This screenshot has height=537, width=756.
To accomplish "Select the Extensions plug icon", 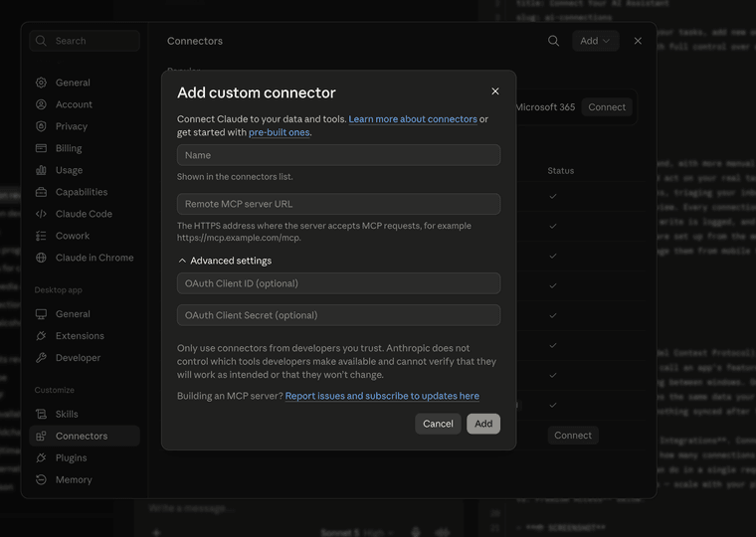I will pyautogui.click(x=41, y=335).
